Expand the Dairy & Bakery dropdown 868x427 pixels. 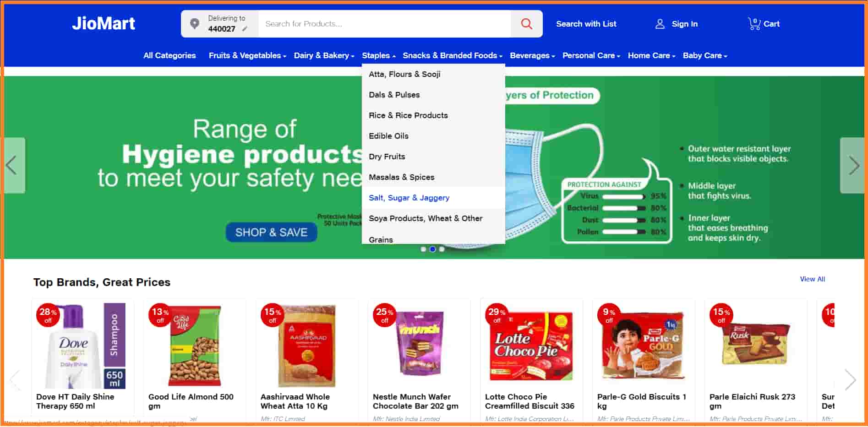[x=324, y=55]
